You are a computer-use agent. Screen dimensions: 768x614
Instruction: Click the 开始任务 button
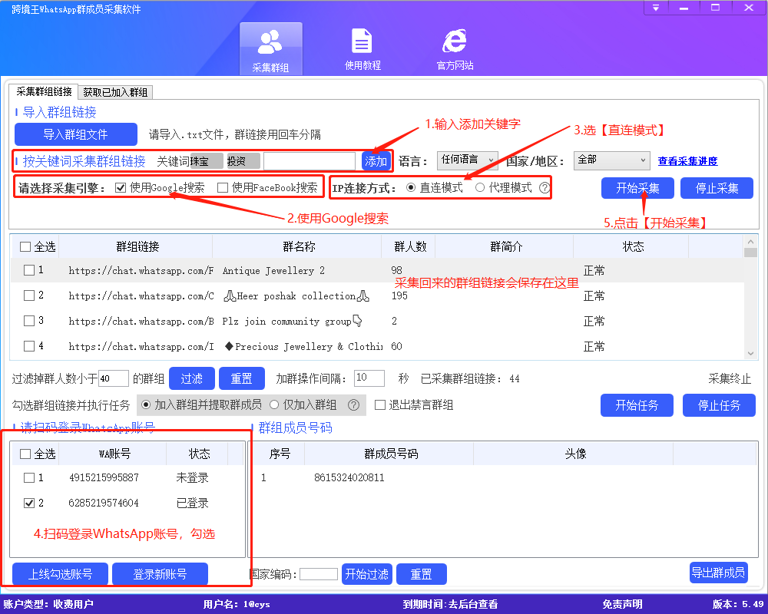pos(637,405)
